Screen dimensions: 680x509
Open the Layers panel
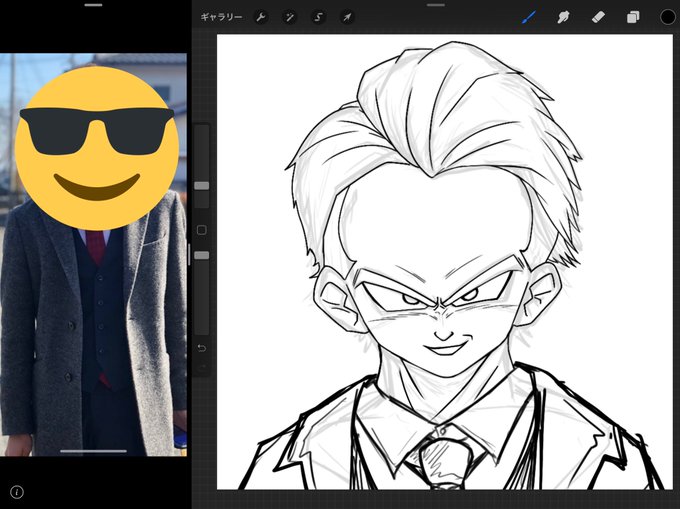point(633,17)
